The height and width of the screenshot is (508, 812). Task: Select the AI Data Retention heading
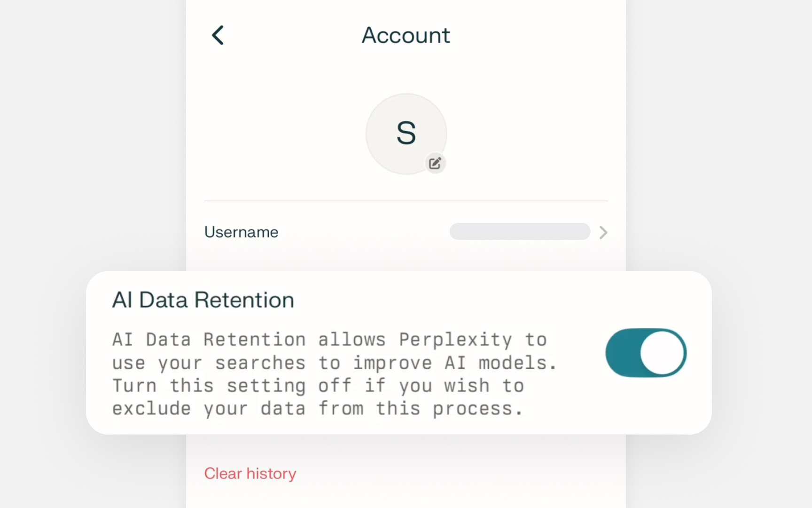(x=203, y=300)
